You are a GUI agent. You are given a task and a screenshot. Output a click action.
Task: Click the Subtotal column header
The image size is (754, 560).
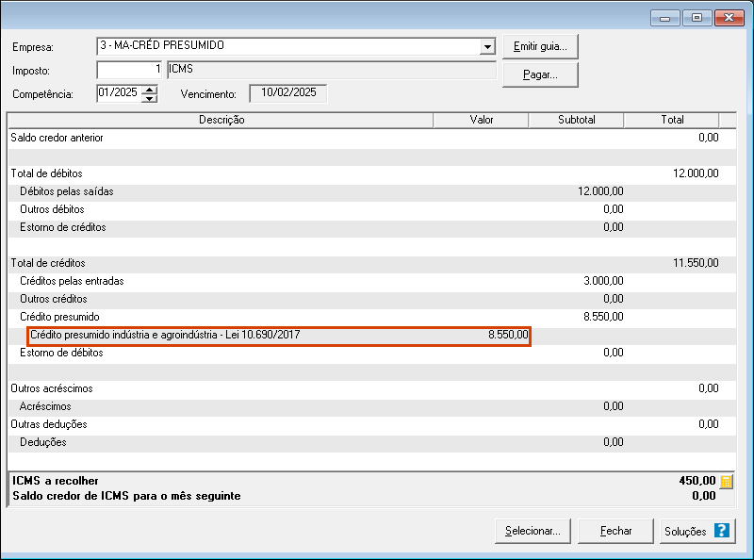click(x=576, y=120)
